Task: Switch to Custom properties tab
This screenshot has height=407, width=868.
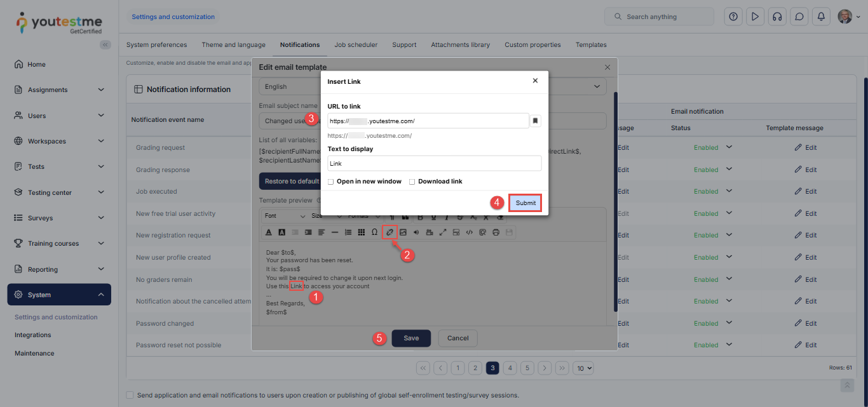Action: coord(532,45)
